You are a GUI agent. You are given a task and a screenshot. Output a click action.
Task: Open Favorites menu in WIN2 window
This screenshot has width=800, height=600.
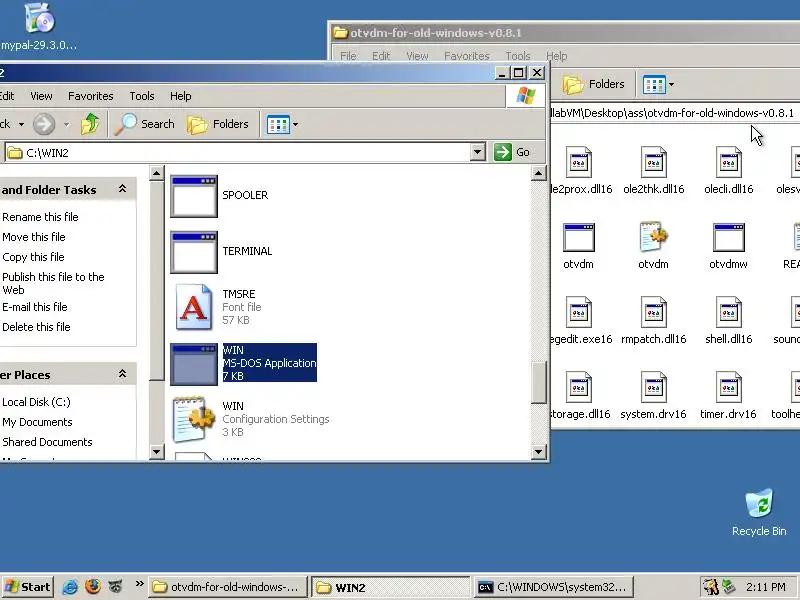pos(91,96)
